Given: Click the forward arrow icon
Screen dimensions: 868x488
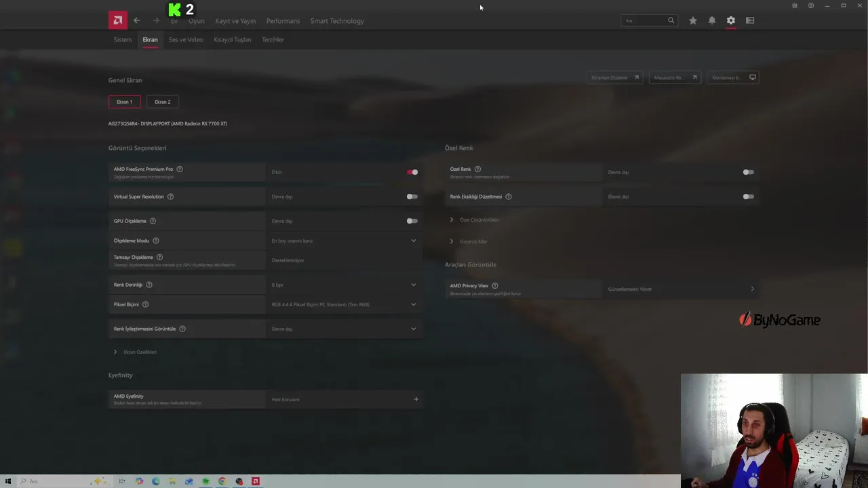Looking at the screenshot, I should tap(156, 20).
